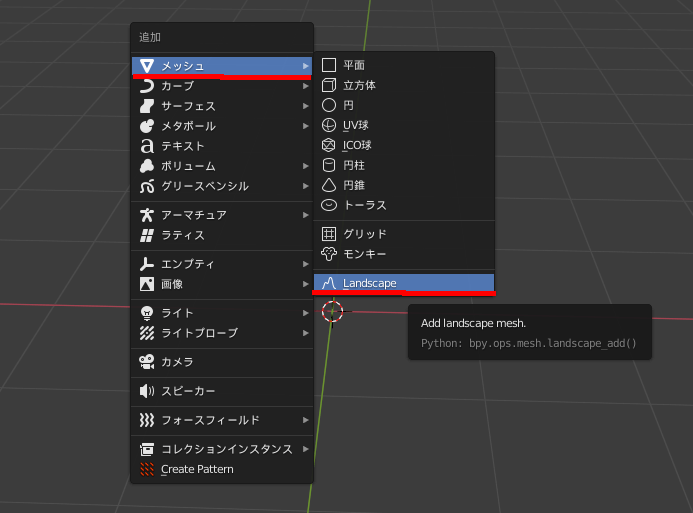The height and width of the screenshot is (513, 693).
Task: Expand the ボリューム submenu arrow
Action: point(305,166)
